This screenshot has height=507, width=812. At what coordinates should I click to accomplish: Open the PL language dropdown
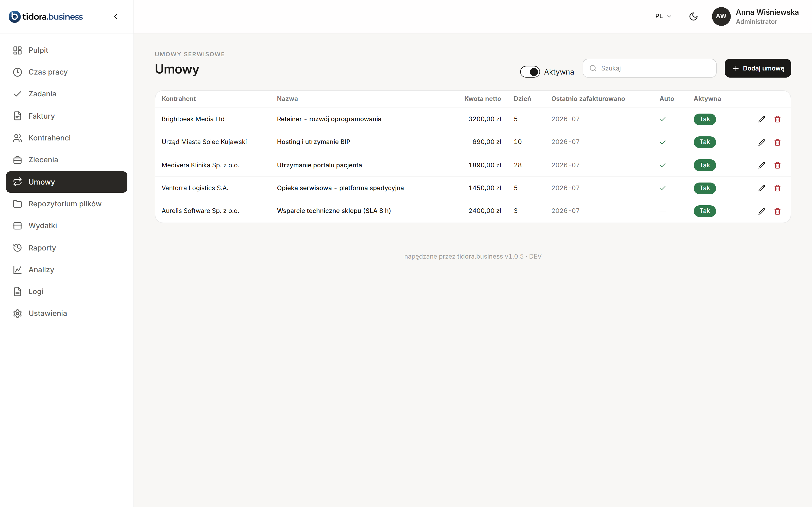663,16
